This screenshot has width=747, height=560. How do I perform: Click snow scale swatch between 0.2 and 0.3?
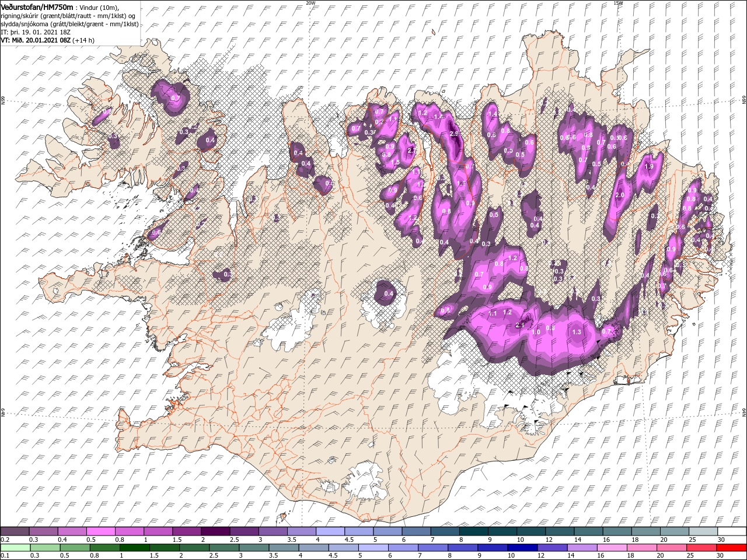point(15,531)
